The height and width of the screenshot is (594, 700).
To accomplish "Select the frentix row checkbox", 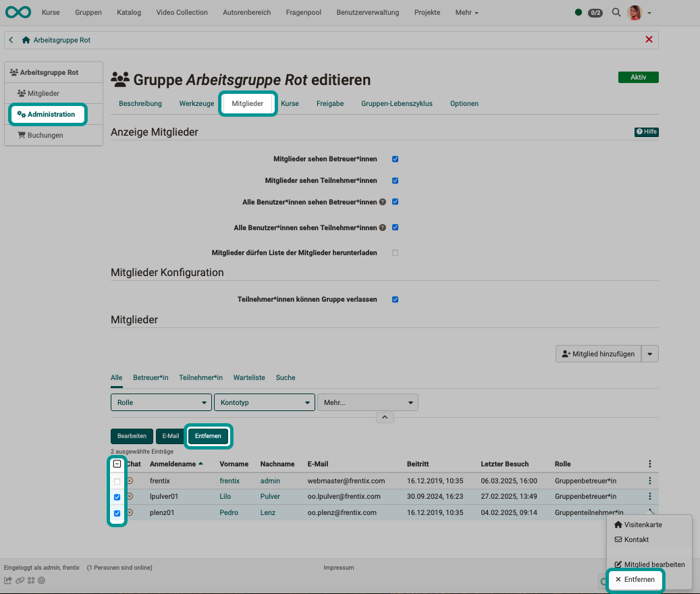I will point(117,481).
